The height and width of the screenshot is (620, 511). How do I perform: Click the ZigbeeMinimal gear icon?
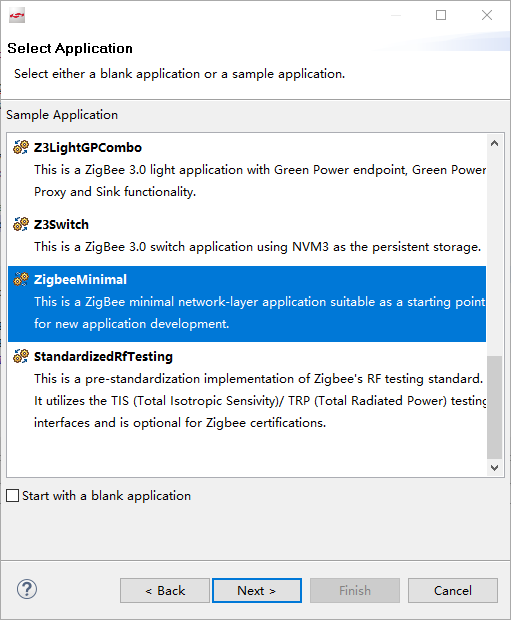[x=21, y=279]
